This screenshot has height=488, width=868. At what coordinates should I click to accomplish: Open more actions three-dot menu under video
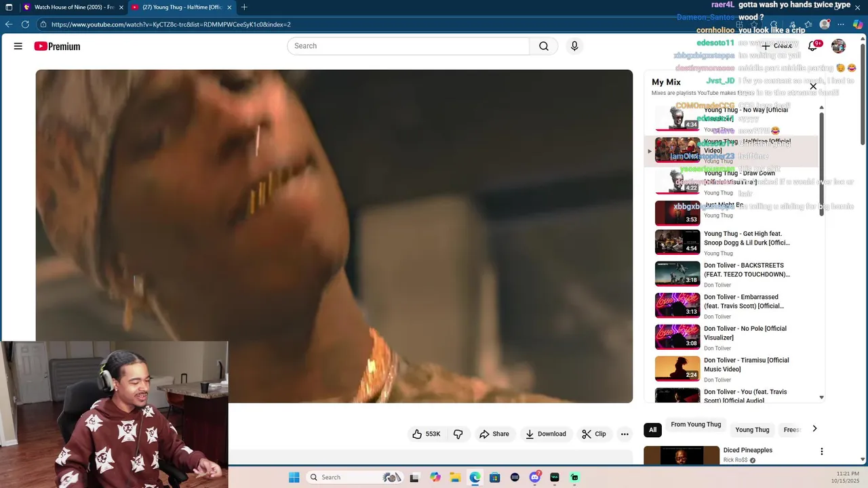pos(625,434)
